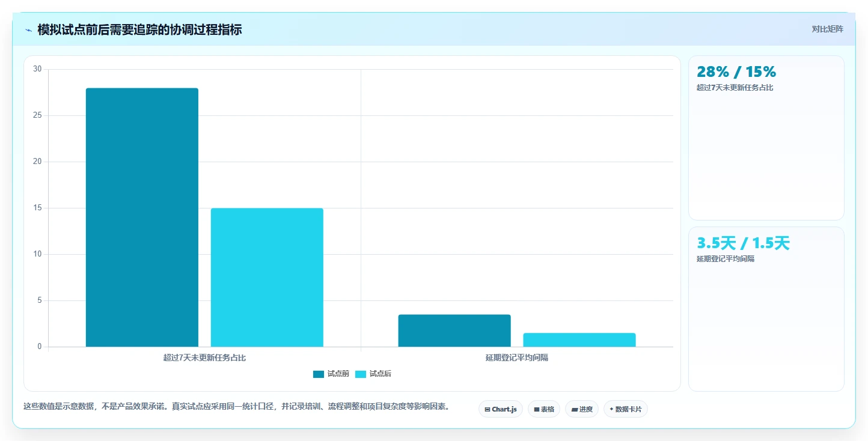Screen dimensions: 868x441
Task: Click the 延期登记平均间隔 axis label
Action: [517, 357]
